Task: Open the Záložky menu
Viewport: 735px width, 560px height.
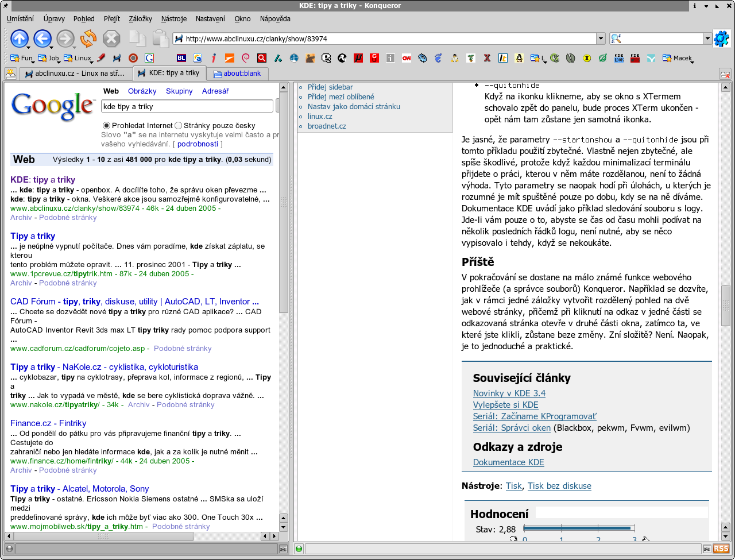Action: (x=141, y=19)
